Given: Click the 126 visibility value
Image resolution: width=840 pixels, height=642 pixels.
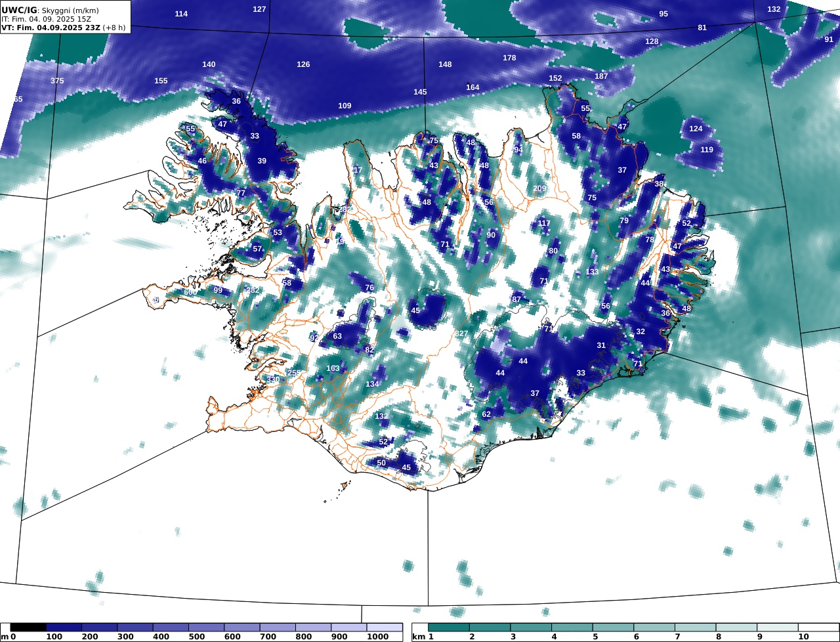Looking at the screenshot, I should (303, 64).
